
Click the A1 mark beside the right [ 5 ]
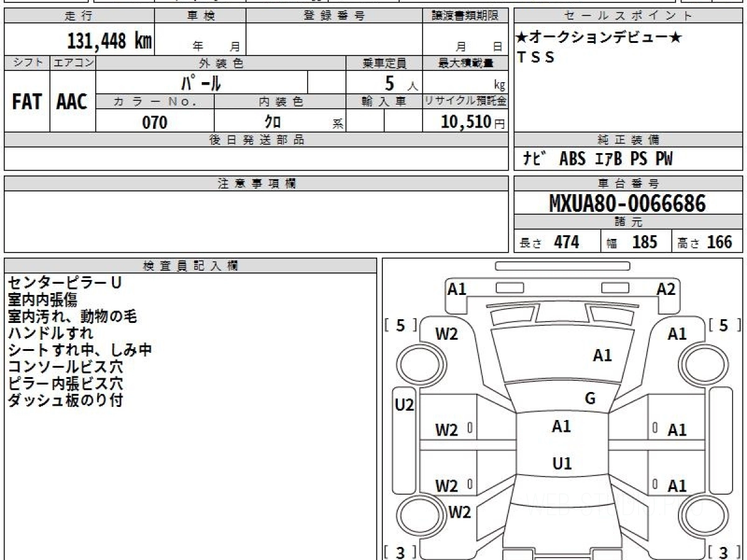[677, 334]
